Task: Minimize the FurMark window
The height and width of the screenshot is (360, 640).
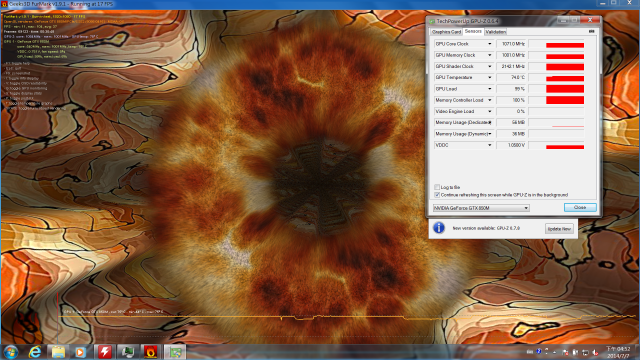Action: pos(603,3)
